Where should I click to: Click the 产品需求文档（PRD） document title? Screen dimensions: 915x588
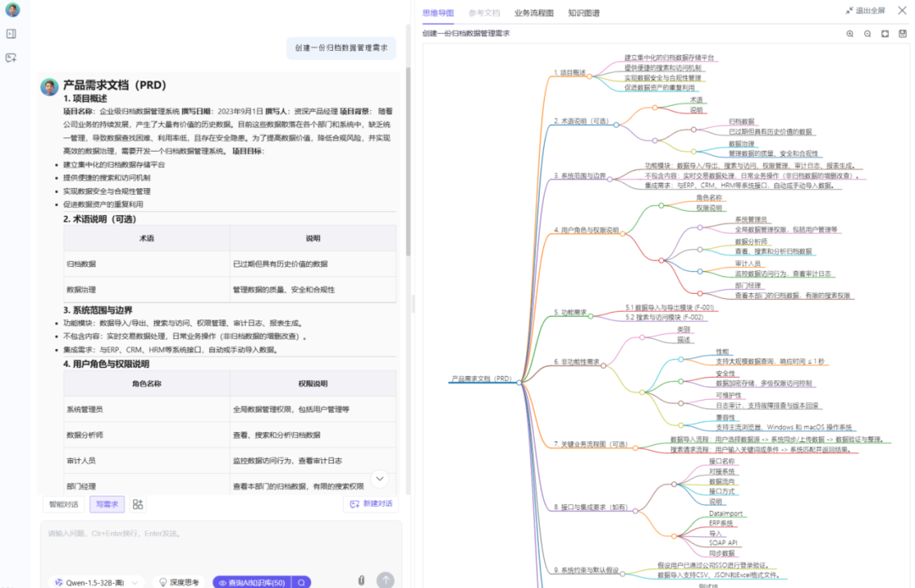click(x=114, y=86)
